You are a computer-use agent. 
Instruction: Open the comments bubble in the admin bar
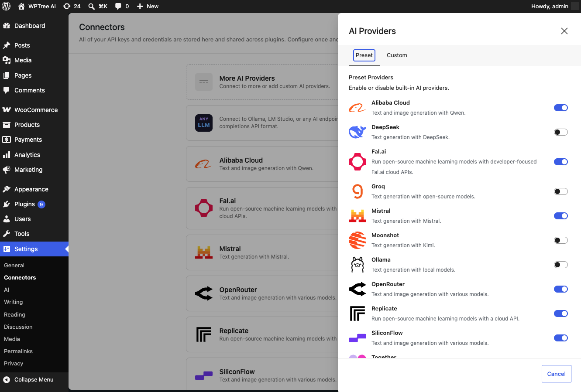pos(122,6)
